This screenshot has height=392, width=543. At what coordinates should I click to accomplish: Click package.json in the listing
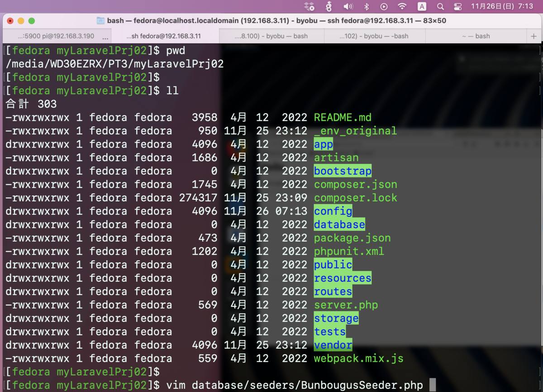352,238
